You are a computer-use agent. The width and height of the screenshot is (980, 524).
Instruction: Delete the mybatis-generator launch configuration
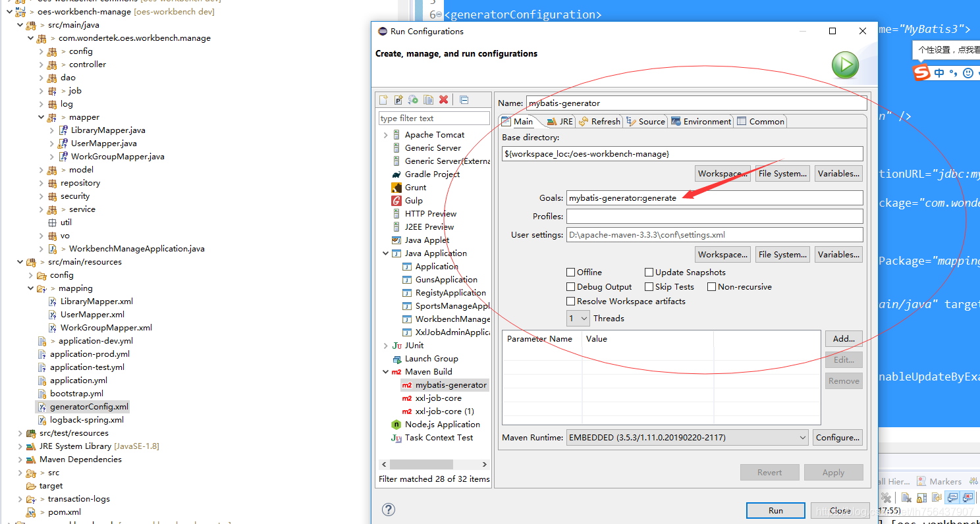[x=443, y=99]
